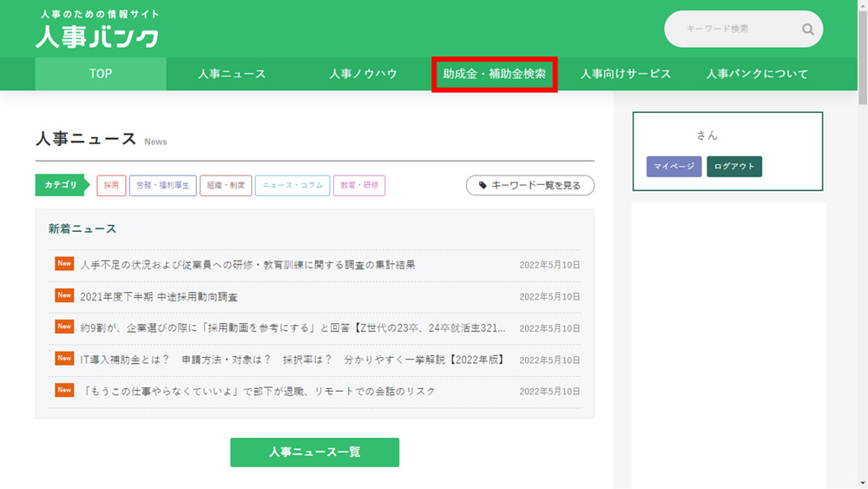Go to 人事向けサービス menu
Screen dimensions: 868x489
625,74
